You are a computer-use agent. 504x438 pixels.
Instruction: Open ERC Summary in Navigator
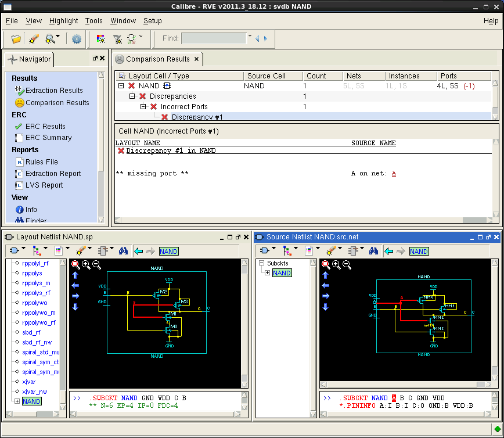49,138
